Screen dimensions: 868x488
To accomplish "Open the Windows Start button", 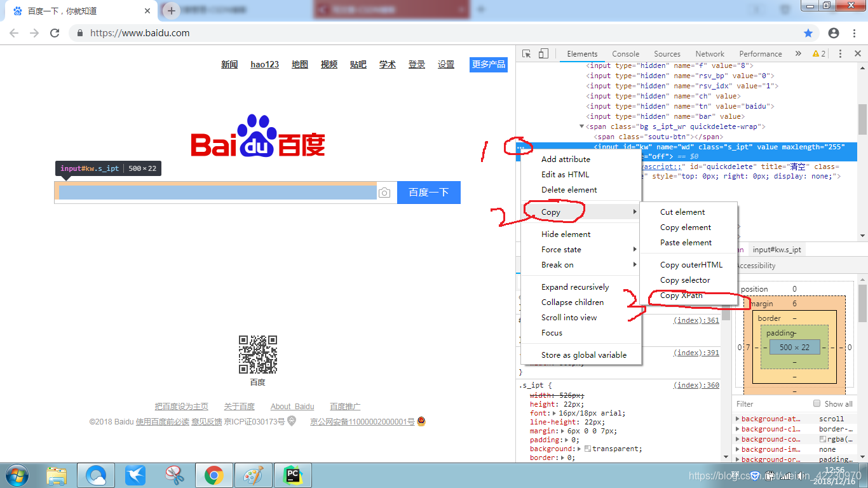I will 16,475.
